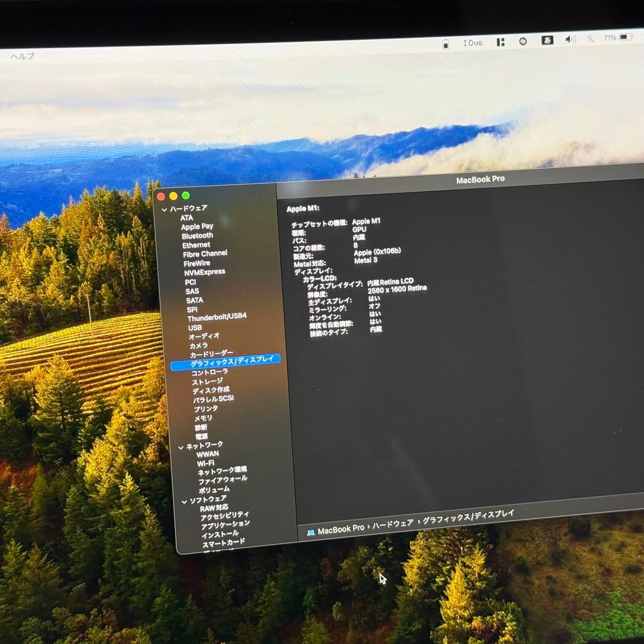This screenshot has width=644, height=644.
Task: Select NVMExpress in the sidebar
Action: tap(205, 272)
